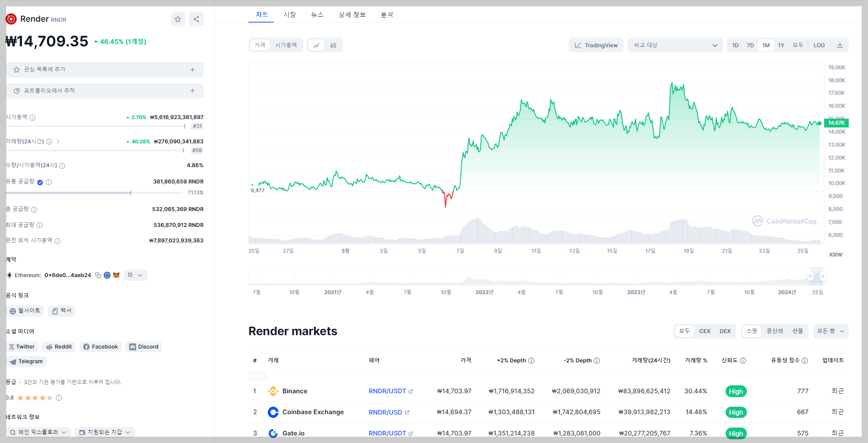The image size is (868, 443).
Task: Filter markets by CEX
Action: click(x=705, y=331)
